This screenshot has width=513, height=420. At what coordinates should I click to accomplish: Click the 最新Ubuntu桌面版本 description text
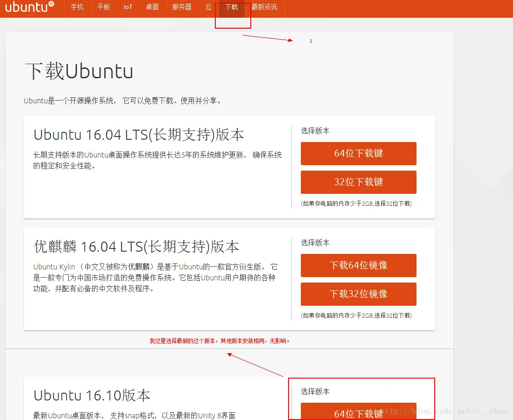(x=134, y=415)
